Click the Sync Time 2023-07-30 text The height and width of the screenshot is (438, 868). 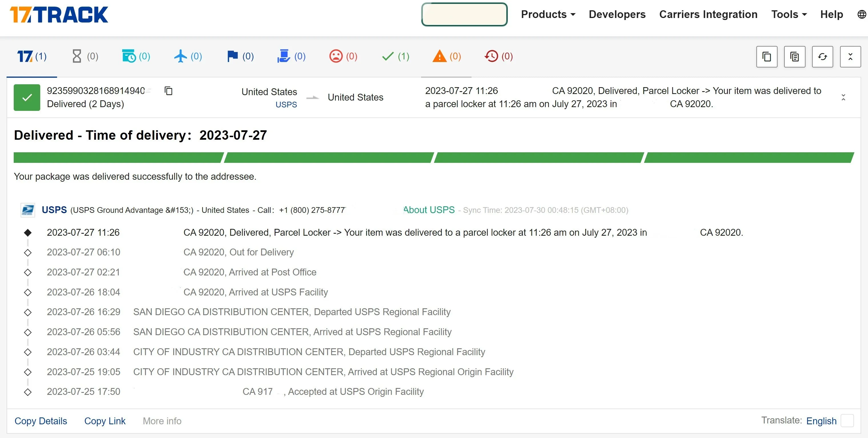(x=545, y=210)
